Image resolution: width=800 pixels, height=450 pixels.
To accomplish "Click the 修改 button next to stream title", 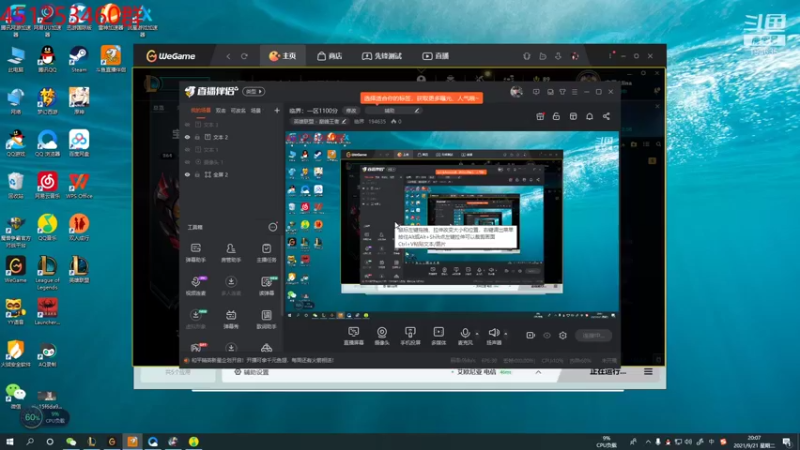I will pos(351,111).
